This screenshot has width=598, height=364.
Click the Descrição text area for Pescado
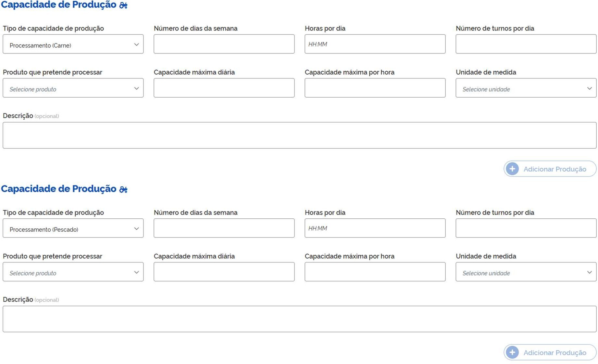[x=299, y=319]
